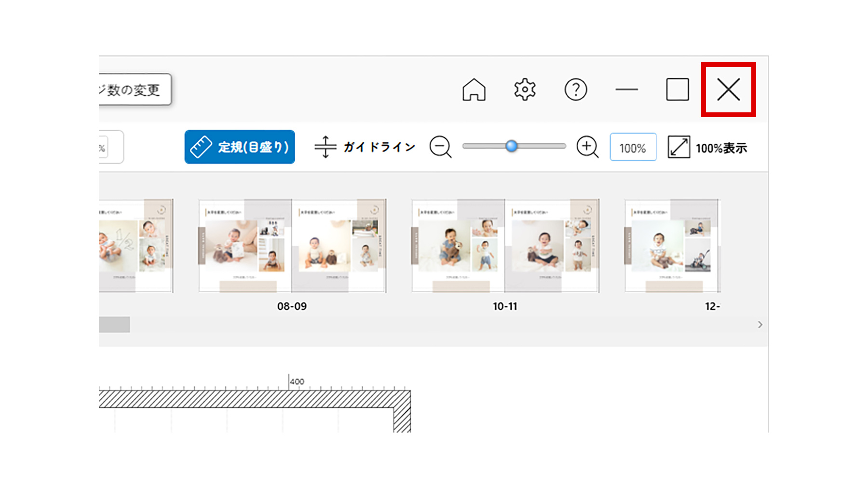Maximize the application window

678,90
